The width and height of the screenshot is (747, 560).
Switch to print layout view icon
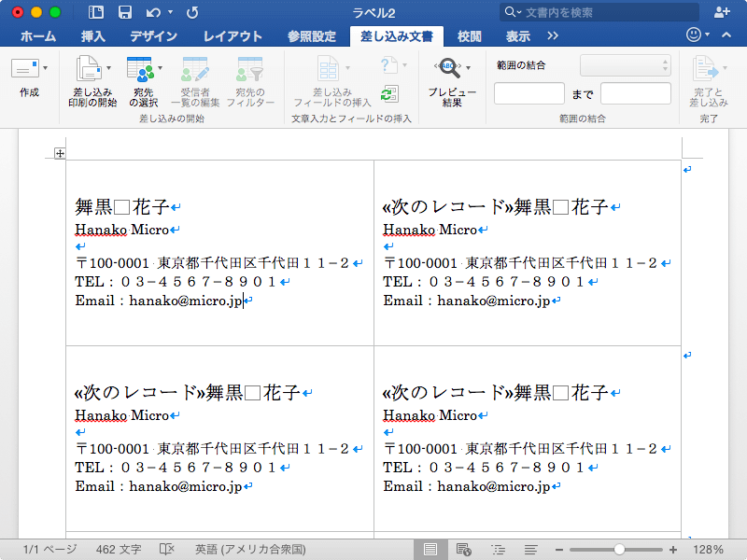[x=430, y=550]
